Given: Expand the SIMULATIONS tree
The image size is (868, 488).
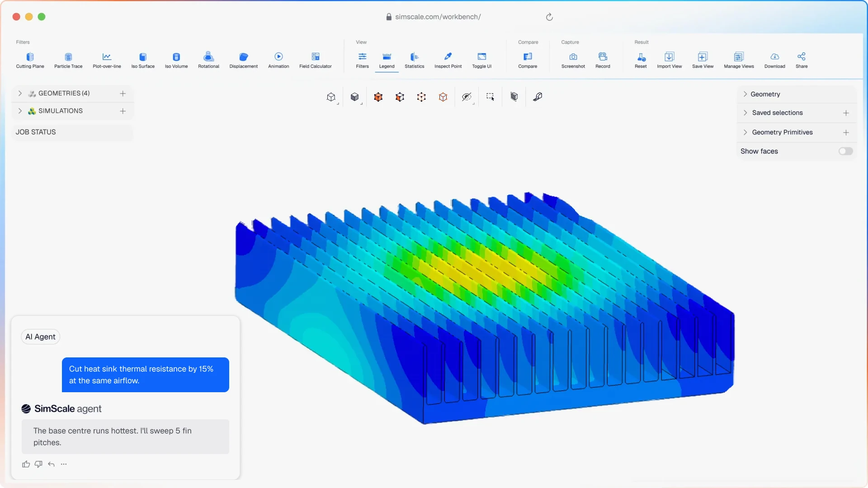Looking at the screenshot, I should tap(20, 111).
